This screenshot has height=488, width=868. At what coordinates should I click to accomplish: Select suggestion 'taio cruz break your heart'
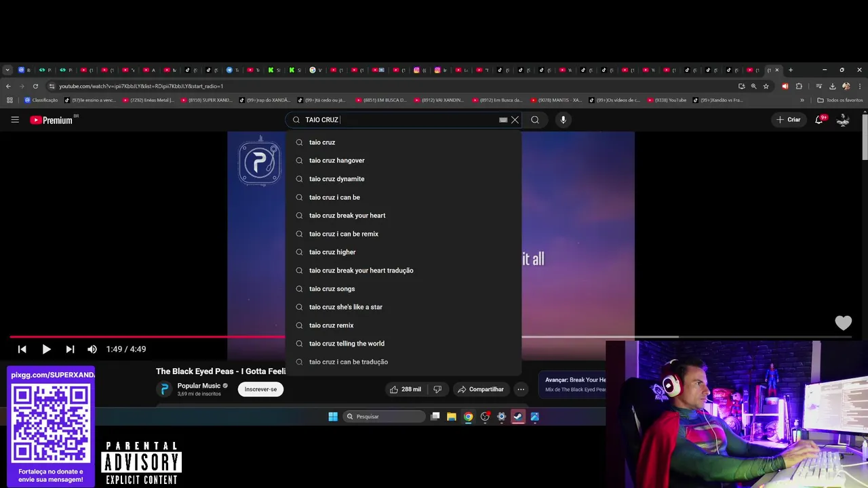tap(403, 216)
